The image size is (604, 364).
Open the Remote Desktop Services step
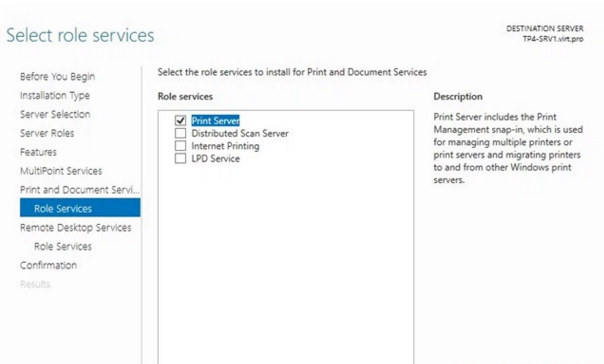[76, 228]
